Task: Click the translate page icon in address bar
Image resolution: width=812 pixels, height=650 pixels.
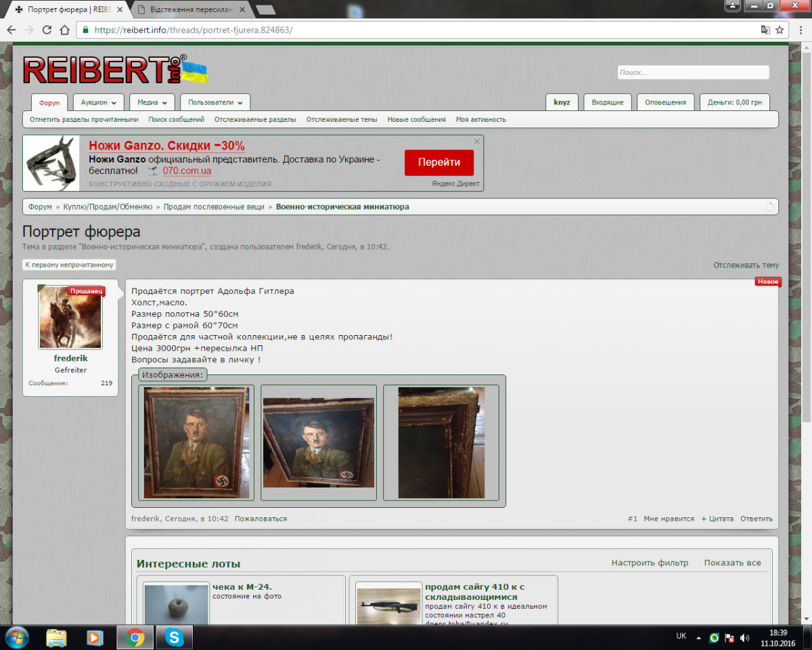Action: tap(765, 30)
